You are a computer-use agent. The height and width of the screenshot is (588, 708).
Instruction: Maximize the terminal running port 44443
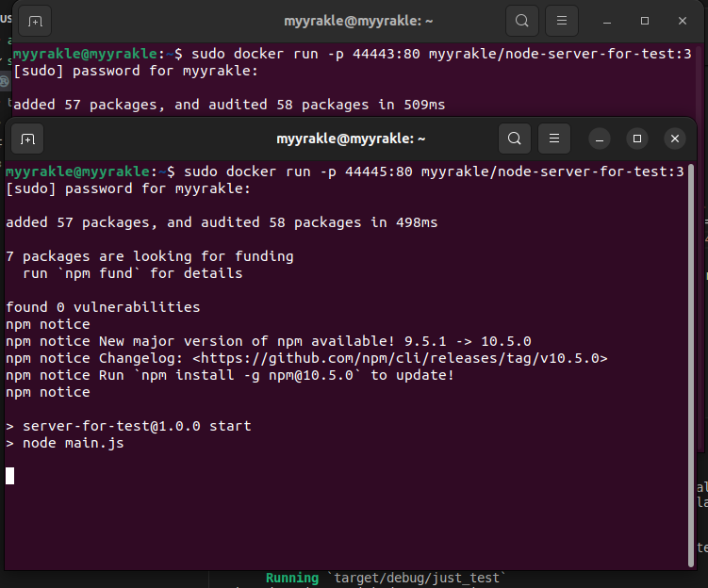click(645, 21)
